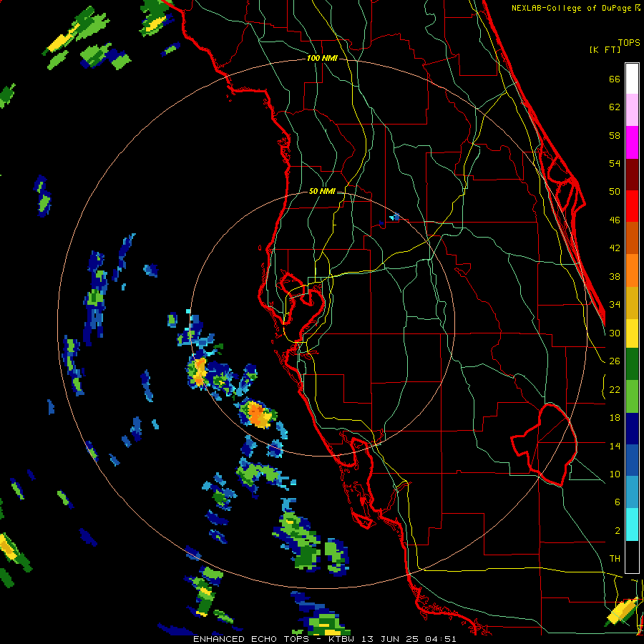
Task: Click the small cyan echo near the 50 NMI label
Action: 395,216
